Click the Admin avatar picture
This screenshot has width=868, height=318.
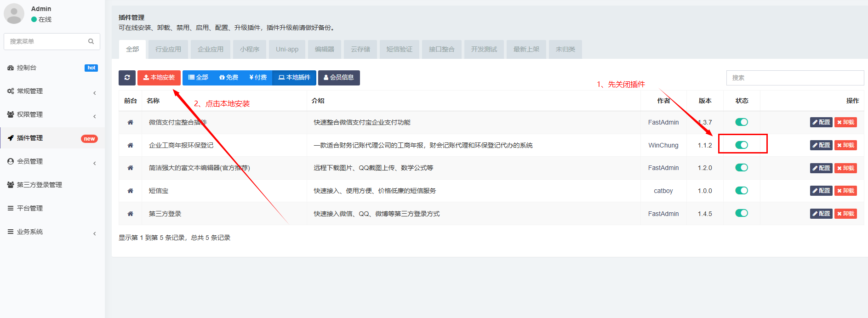14,14
